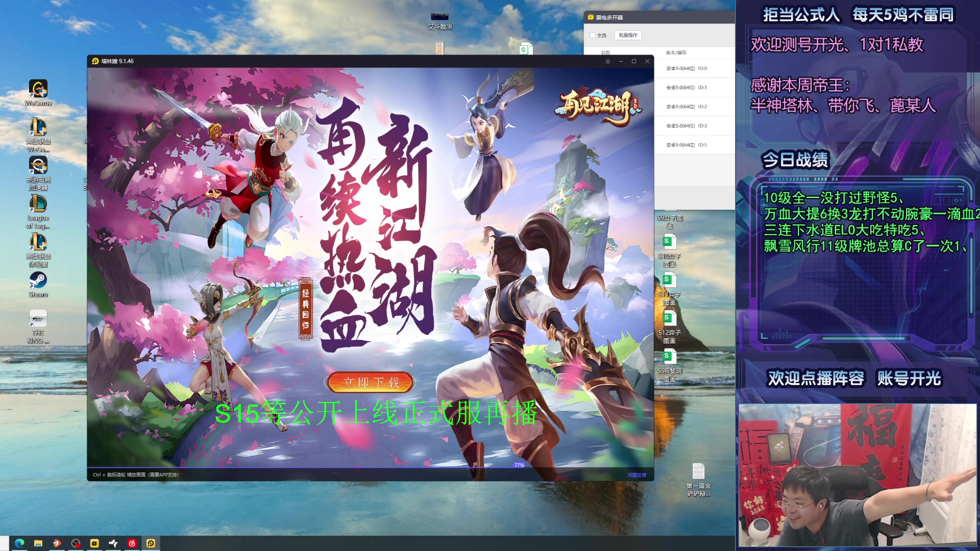The width and height of the screenshot is (980, 551).
Task: Click the 雷电多开器 lightning logo icon
Action: (591, 17)
